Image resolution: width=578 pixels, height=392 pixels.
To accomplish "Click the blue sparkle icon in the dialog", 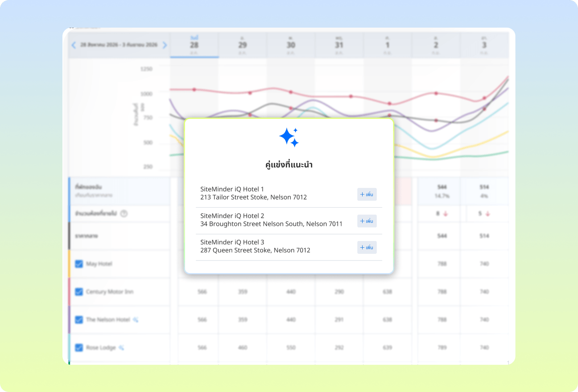I will click(289, 137).
